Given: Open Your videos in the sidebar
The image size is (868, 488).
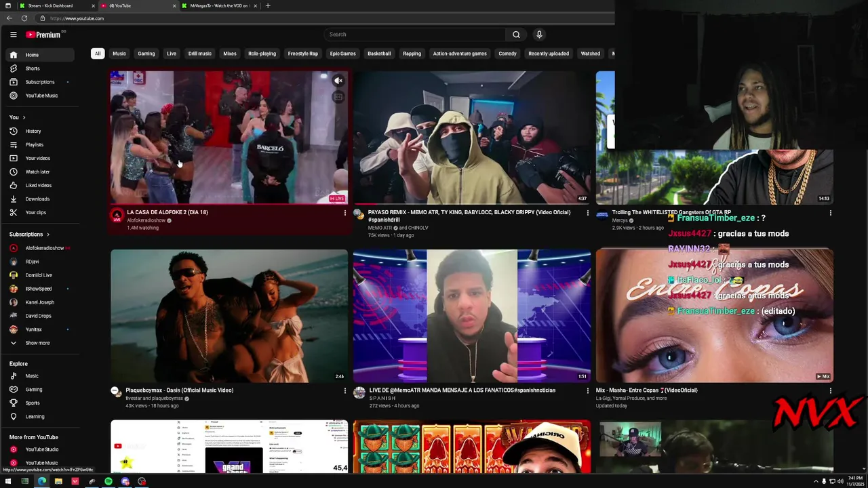Looking at the screenshot, I should [x=40, y=158].
